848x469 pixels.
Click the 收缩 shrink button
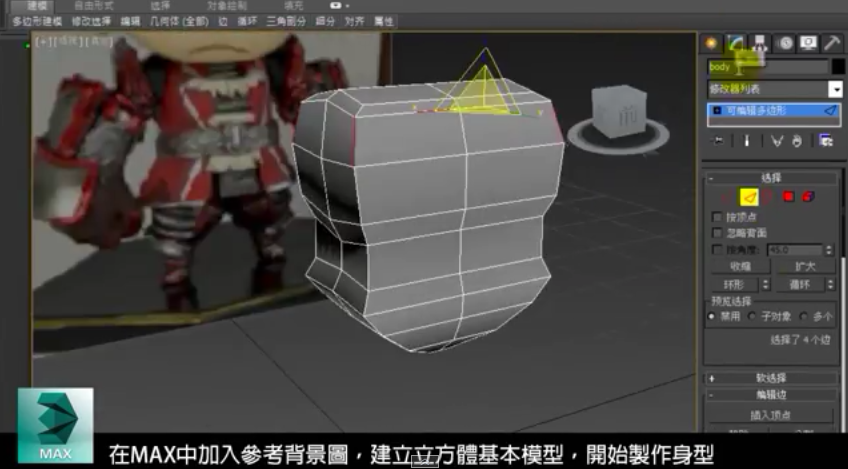(x=740, y=267)
